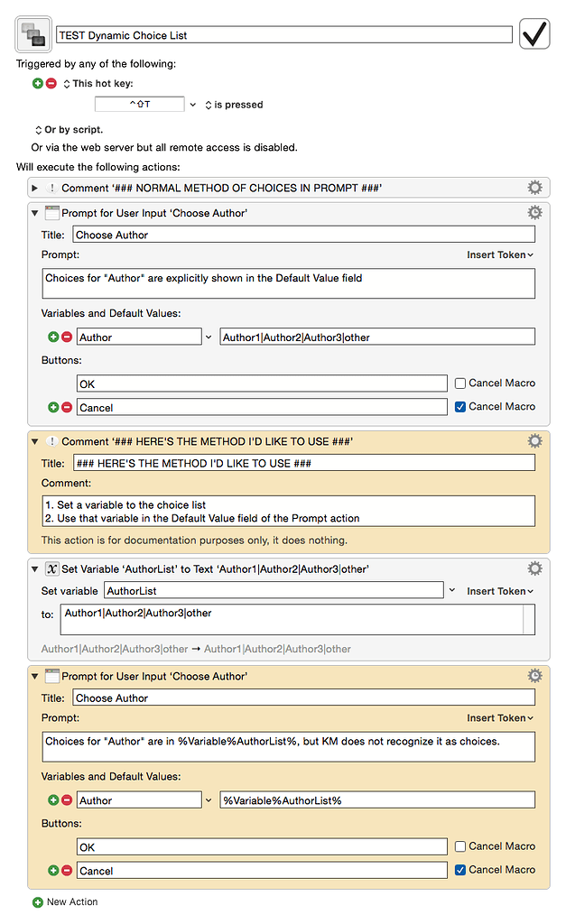Add a button row in second prompt
The height and width of the screenshot is (924, 566).
(53, 871)
